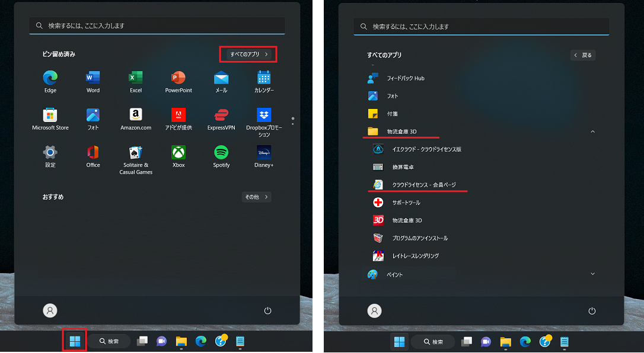
Task: Open the Amazon.com pinned app
Action: (x=136, y=119)
